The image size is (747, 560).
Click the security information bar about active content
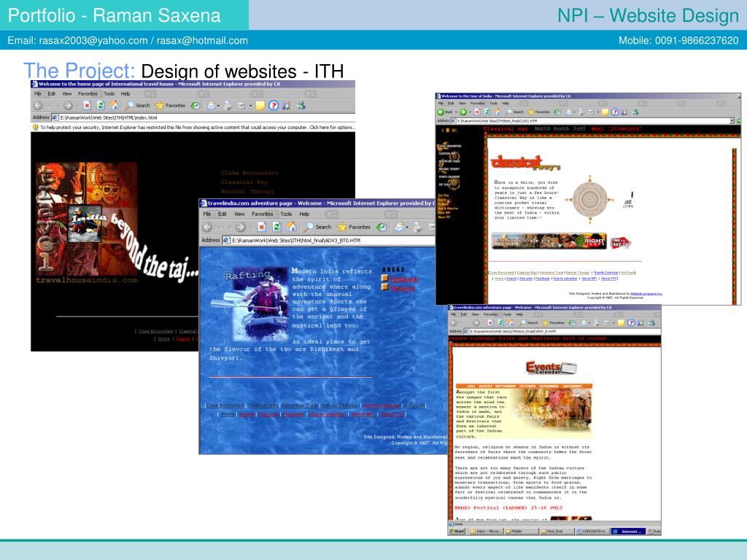[x=193, y=127]
